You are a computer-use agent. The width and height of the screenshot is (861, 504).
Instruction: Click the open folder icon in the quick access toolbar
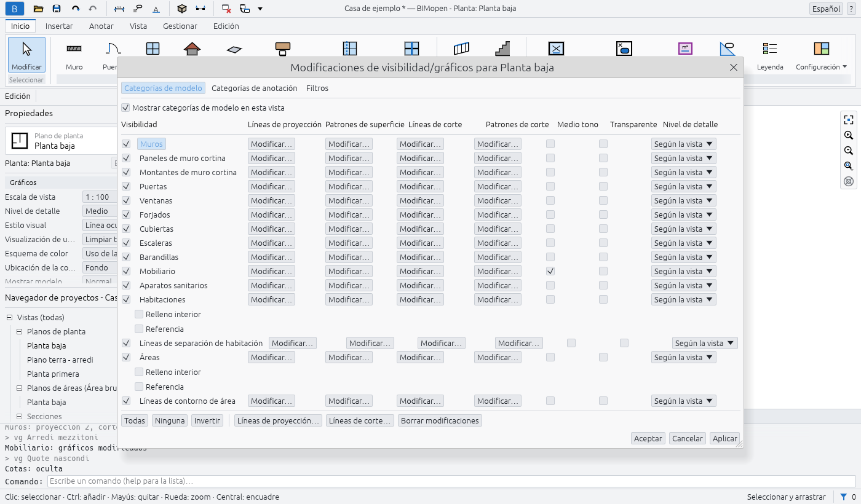pos(38,9)
